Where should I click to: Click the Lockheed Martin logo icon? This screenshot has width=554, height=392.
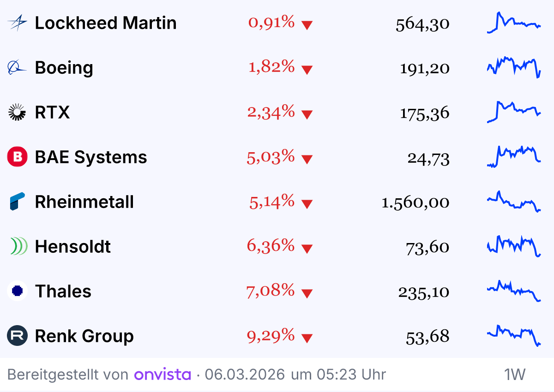pyautogui.click(x=18, y=23)
